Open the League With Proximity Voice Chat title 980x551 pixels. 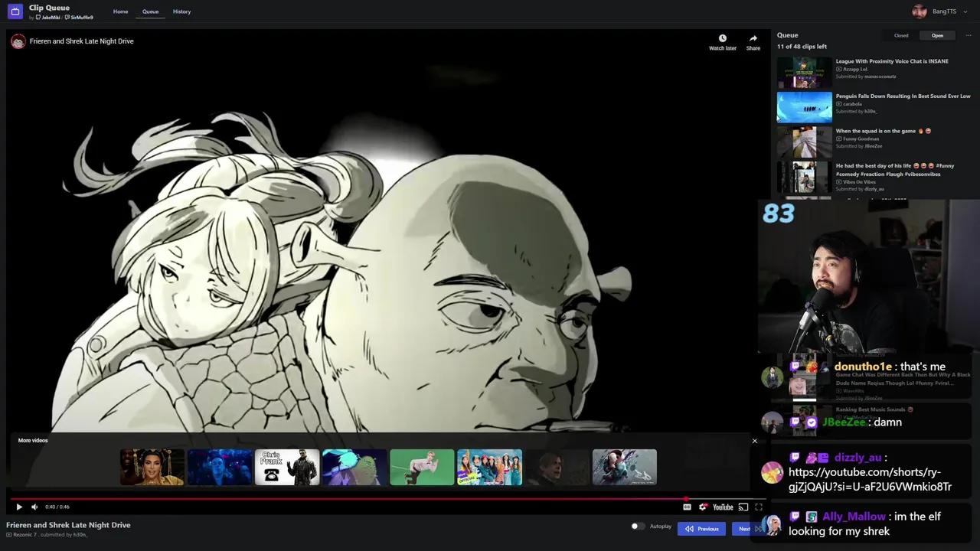coord(892,61)
